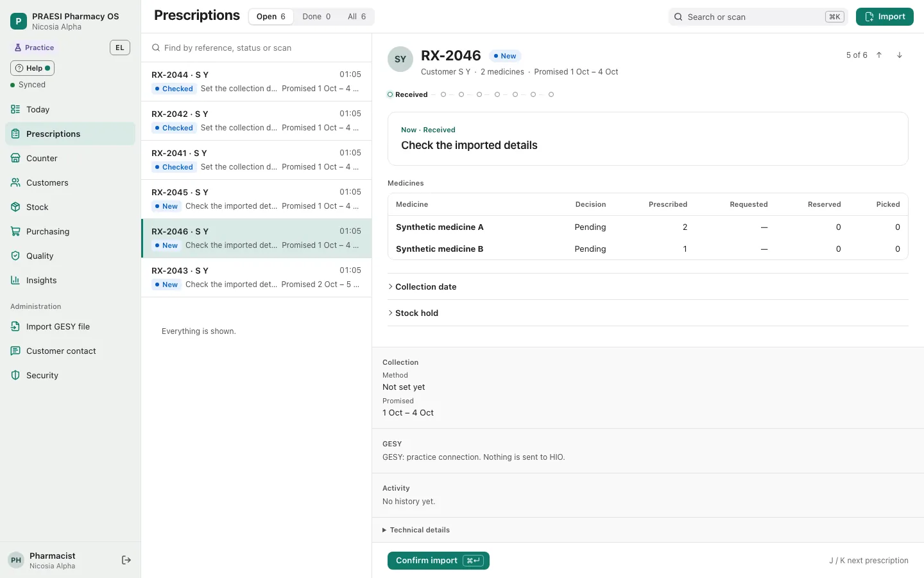Click the sign-out icon beside Pharmacist
Viewport: 924px width, 578px height.
click(126, 560)
